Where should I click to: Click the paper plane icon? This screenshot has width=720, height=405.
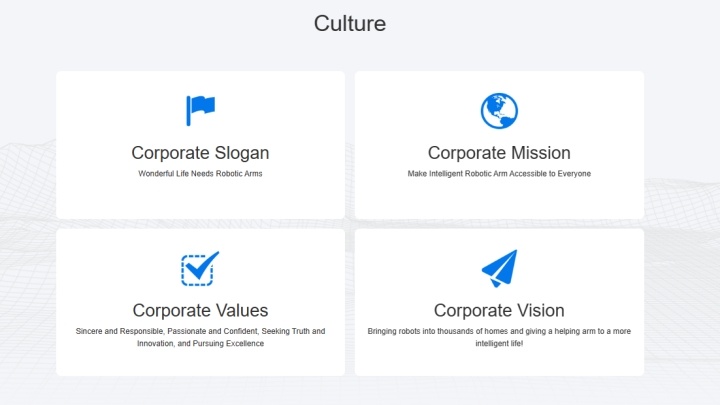click(x=499, y=269)
